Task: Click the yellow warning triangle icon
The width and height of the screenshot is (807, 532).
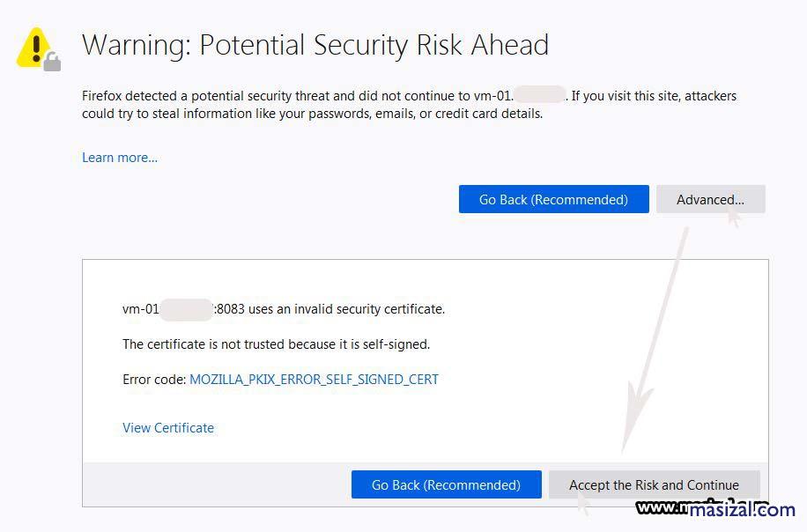Action: click(x=33, y=46)
